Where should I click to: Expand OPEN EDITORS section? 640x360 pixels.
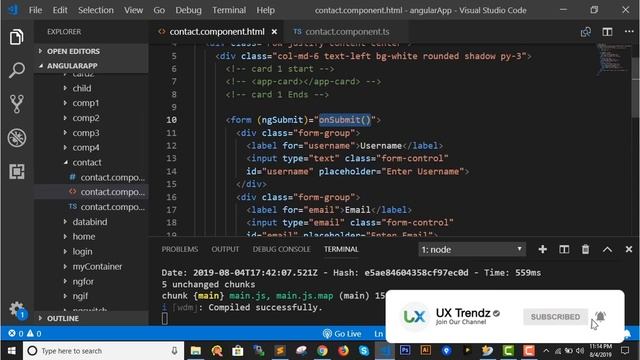coord(91,51)
